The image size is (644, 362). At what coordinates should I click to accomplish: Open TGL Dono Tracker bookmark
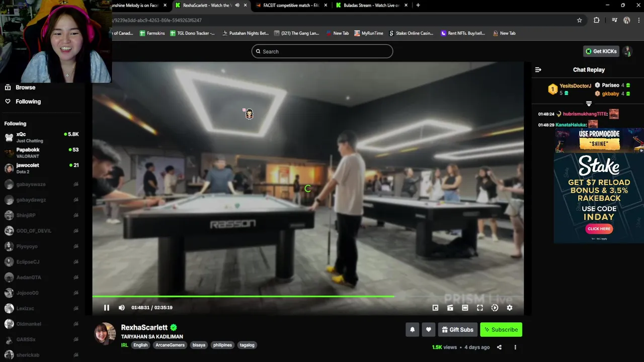point(192,33)
